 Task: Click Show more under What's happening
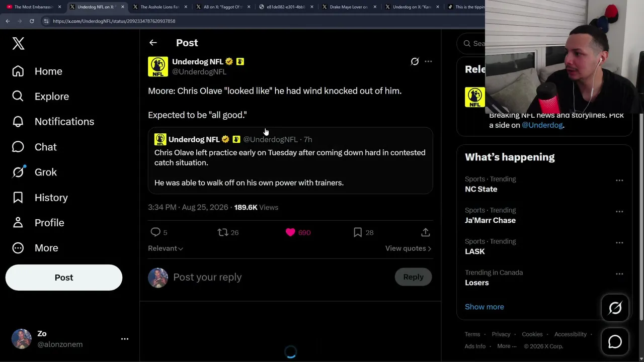click(485, 307)
